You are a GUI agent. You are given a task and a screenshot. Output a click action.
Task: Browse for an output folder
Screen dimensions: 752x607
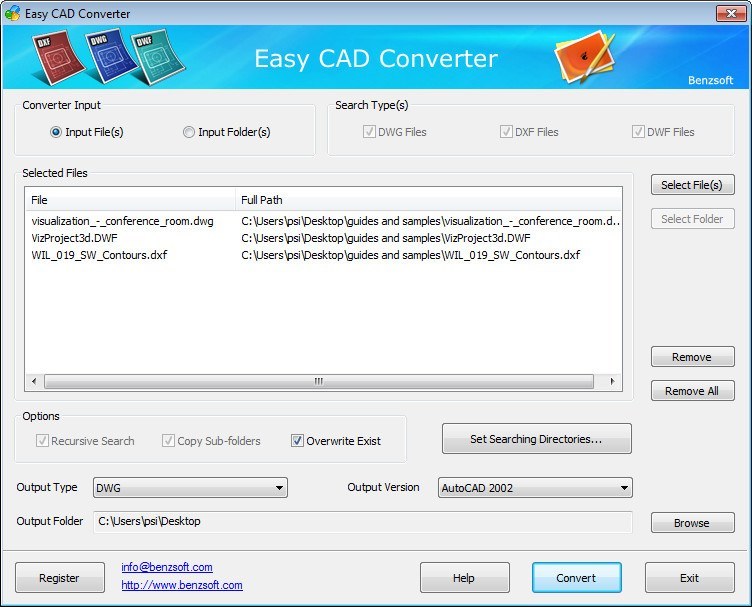[693, 523]
